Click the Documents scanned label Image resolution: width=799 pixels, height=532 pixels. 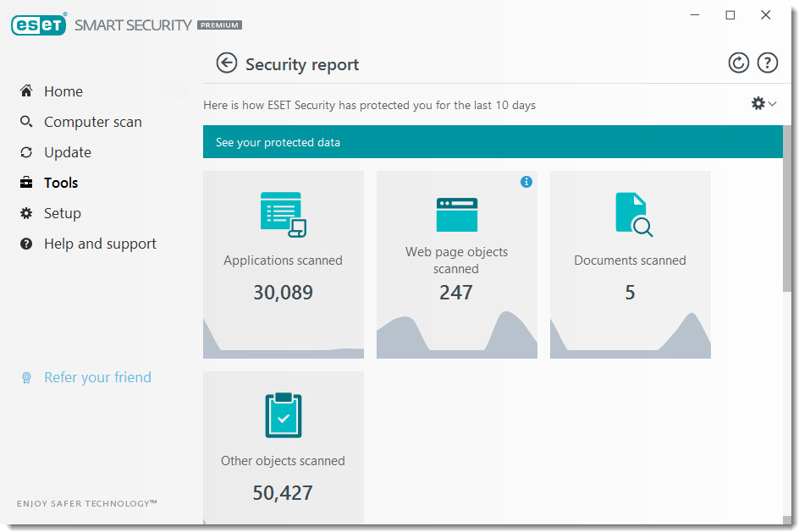coord(630,261)
